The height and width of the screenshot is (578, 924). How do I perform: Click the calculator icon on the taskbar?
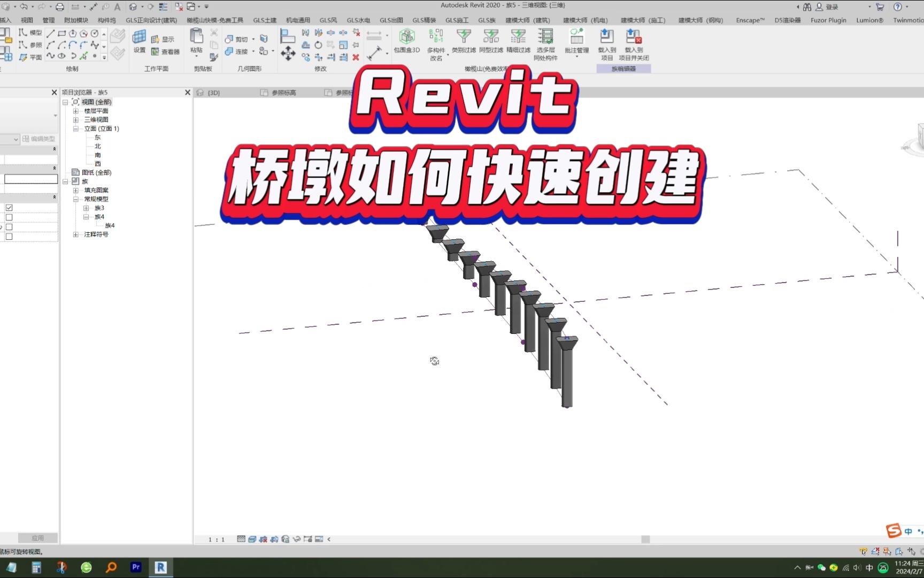36,567
